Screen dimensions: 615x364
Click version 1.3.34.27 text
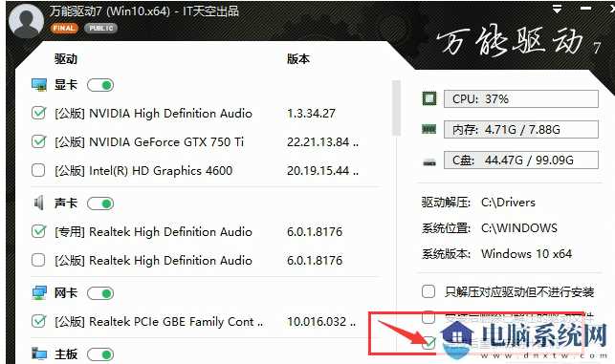(x=311, y=114)
